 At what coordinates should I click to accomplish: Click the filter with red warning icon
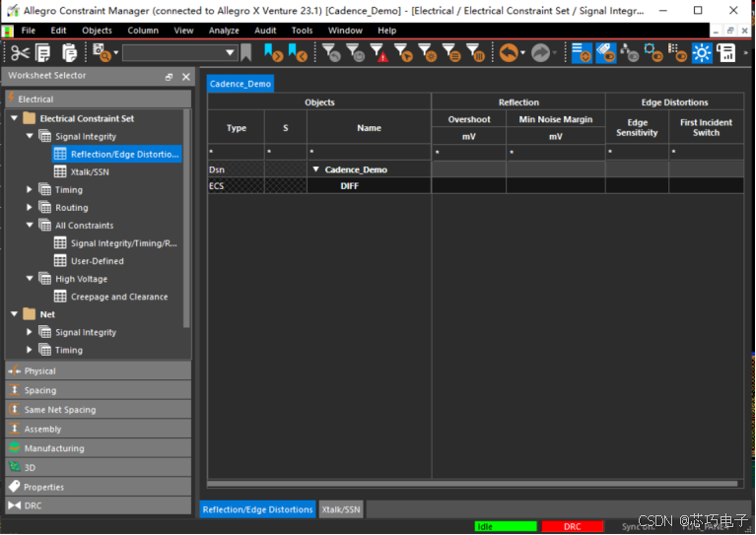(x=378, y=52)
